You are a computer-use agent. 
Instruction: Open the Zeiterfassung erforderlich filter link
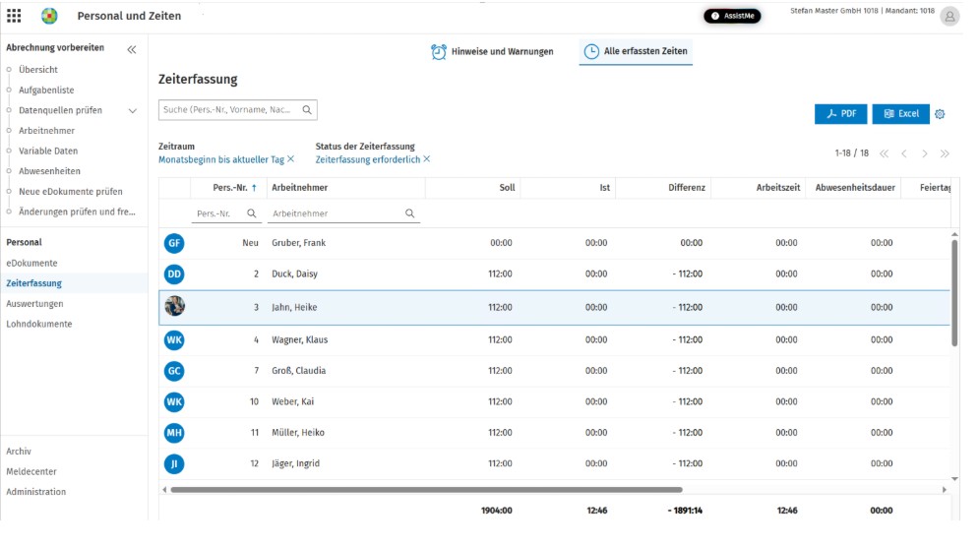pos(368,160)
